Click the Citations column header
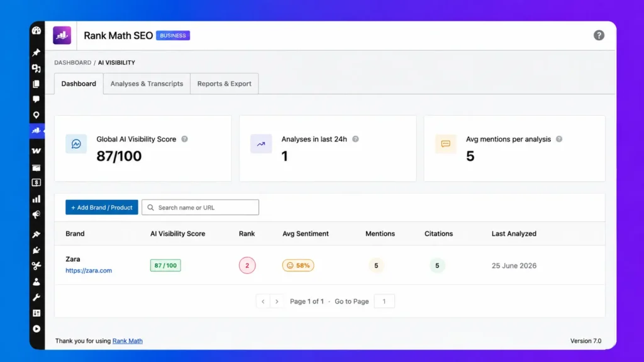 pyautogui.click(x=438, y=234)
